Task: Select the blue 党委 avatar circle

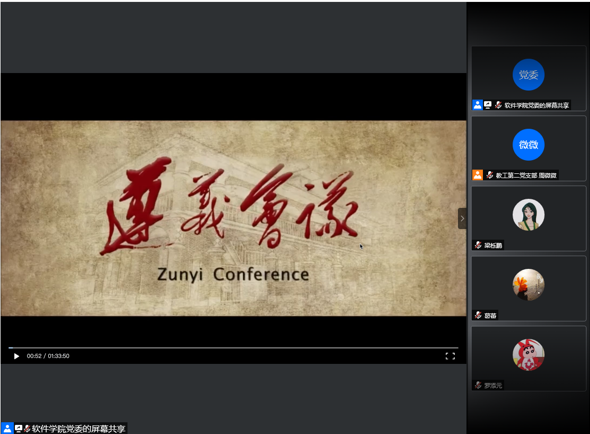Action: coord(528,75)
